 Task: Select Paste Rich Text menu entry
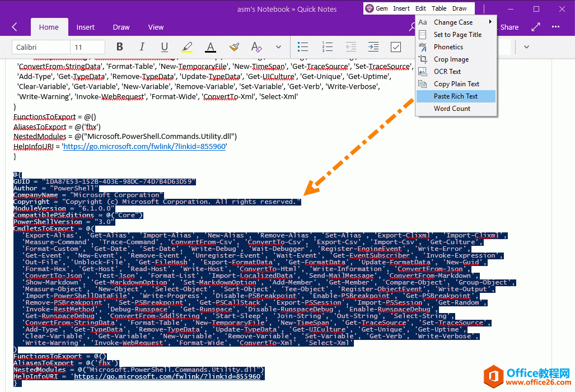tap(456, 96)
